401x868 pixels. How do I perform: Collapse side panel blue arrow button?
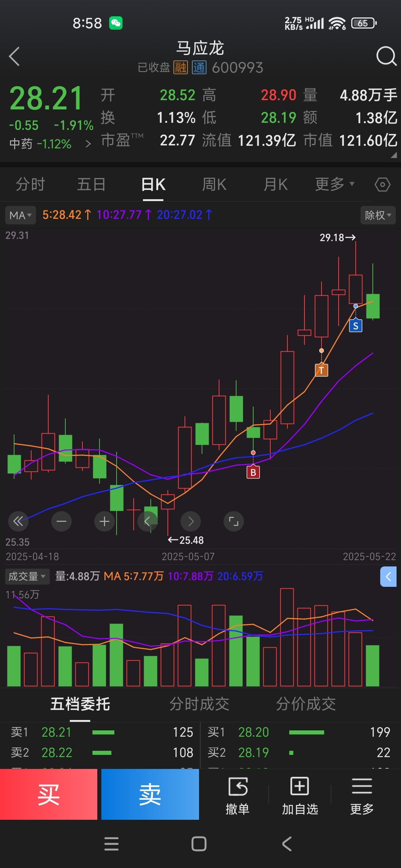click(388, 576)
